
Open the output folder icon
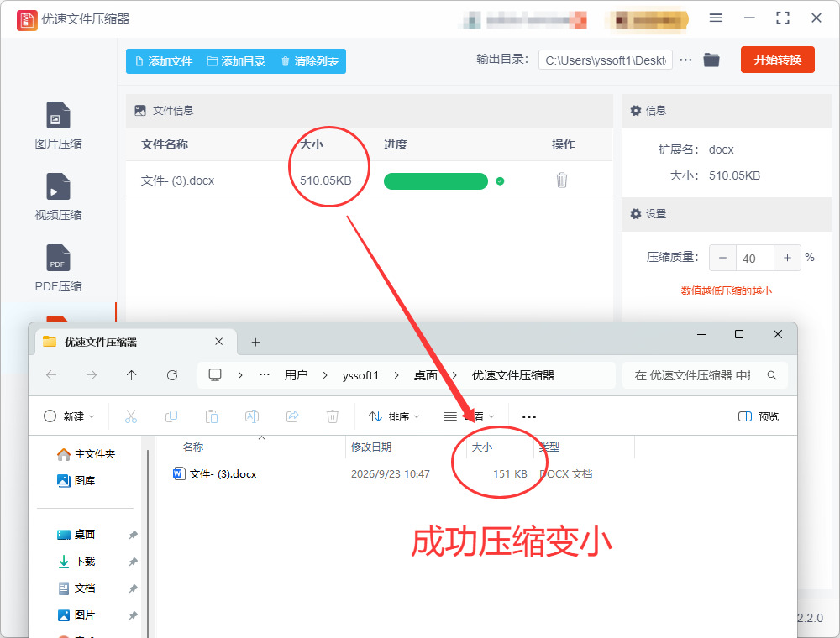(x=711, y=60)
